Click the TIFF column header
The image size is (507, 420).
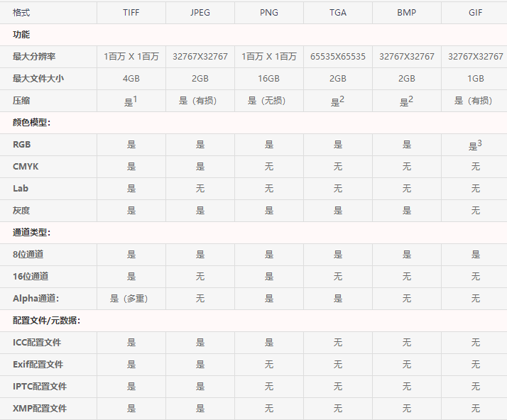click(x=131, y=13)
